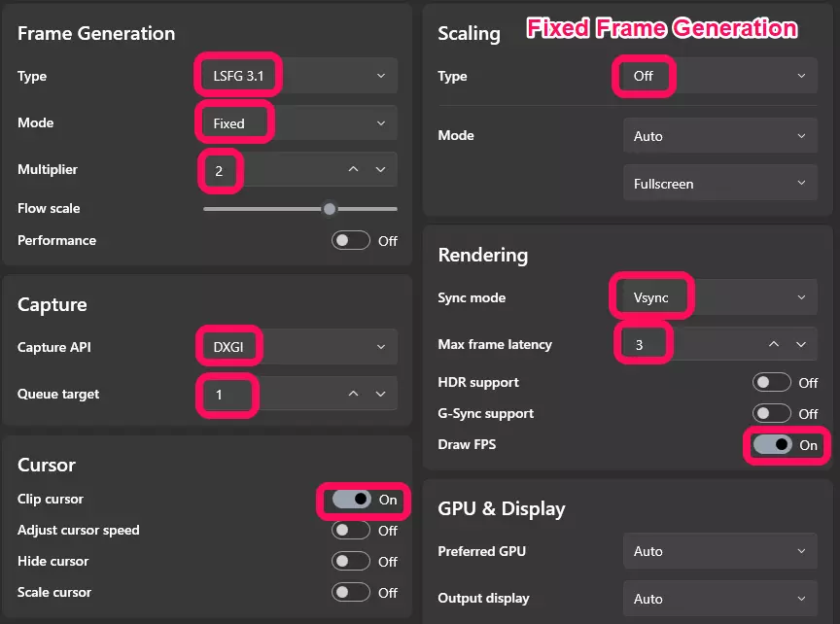Image resolution: width=840 pixels, height=624 pixels.
Task: Decrease Max frame latency with down arrow
Action: tap(800, 344)
